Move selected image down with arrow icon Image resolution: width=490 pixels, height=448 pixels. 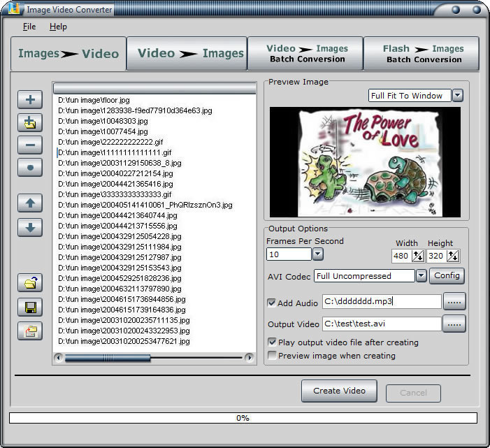(30, 227)
